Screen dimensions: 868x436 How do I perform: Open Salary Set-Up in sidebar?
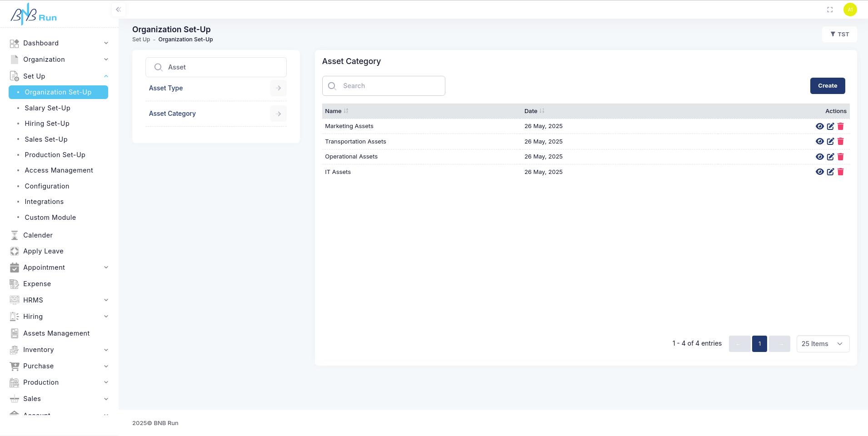47,108
